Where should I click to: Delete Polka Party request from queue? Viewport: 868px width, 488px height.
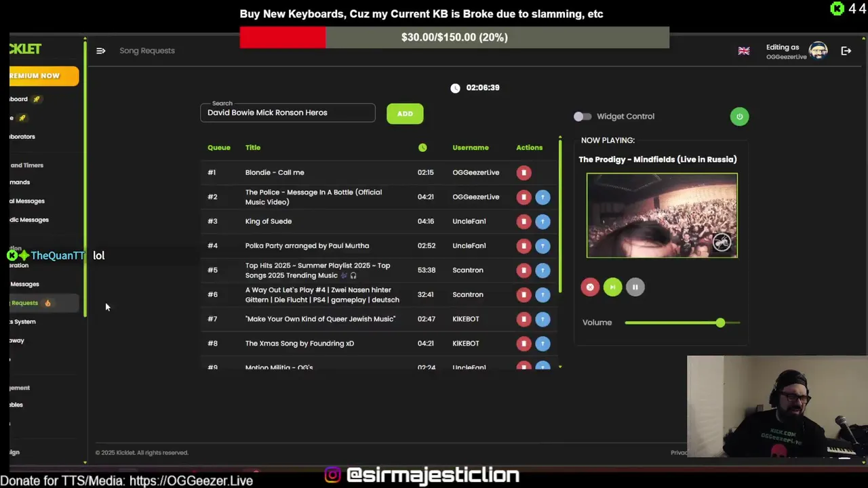coord(524,246)
